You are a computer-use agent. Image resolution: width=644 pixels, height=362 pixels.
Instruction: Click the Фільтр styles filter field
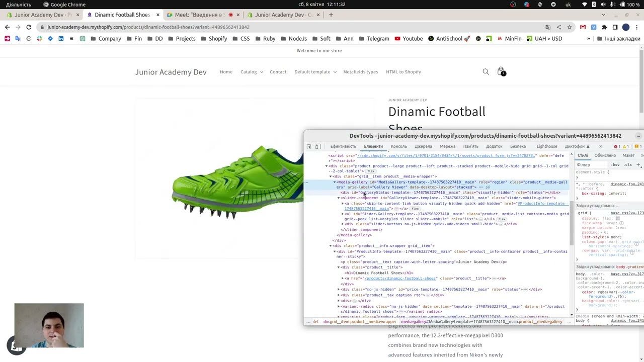pyautogui.click(x=592, y=165)
